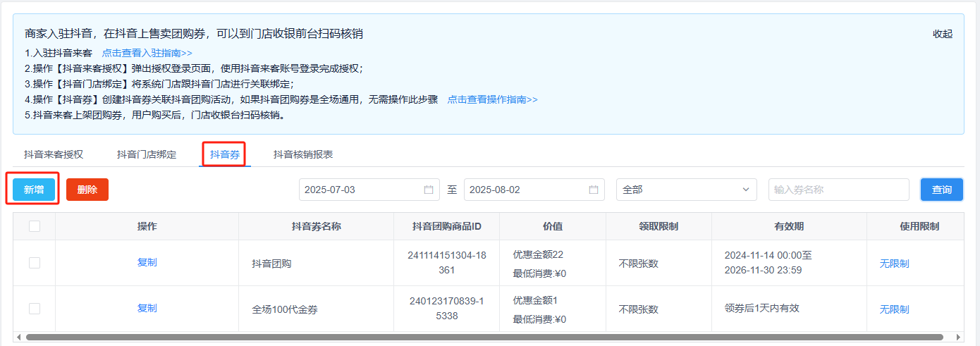Click the 抖音团购商品ID column header

point(447,226)
